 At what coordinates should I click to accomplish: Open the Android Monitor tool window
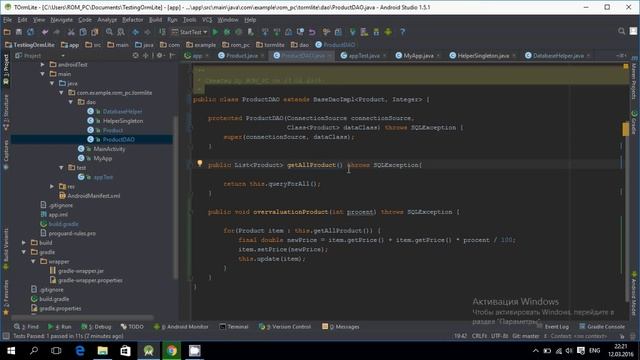(181, 327)
